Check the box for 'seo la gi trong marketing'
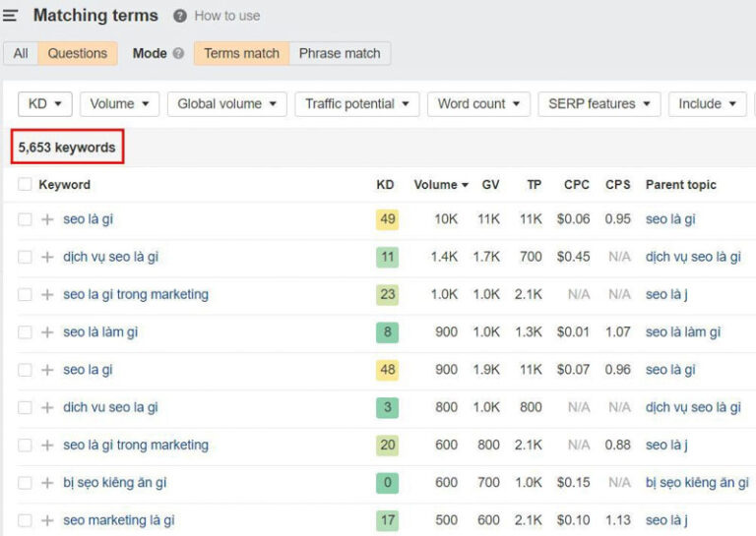Viewport: 756px width, 536px height. point(25,294)
